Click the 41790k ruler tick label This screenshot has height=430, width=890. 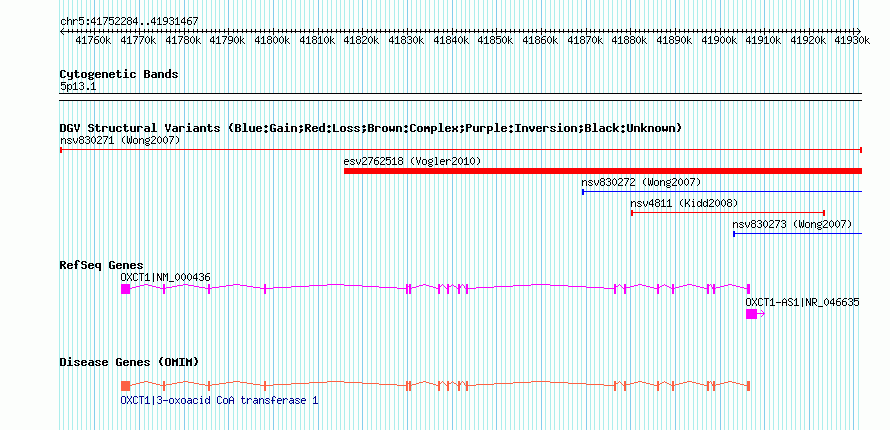[227, 40]
